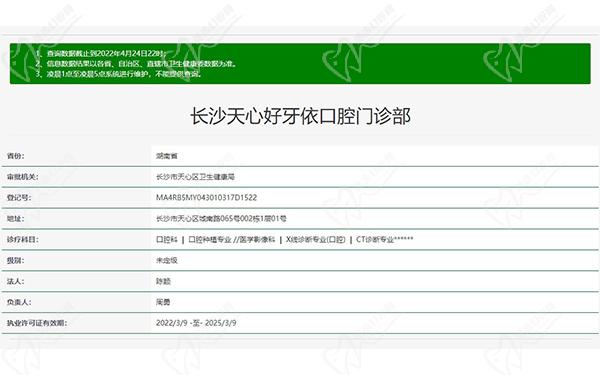The image size is (600, 375).
Task: Click the 省份 row label
Action: (15, 156)
